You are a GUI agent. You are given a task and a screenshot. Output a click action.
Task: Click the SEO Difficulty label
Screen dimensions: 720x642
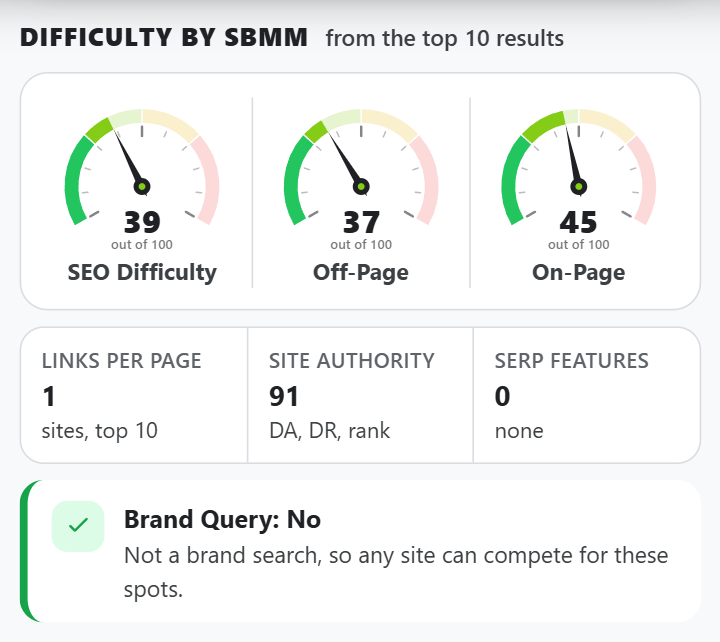(x=142, y=272)
